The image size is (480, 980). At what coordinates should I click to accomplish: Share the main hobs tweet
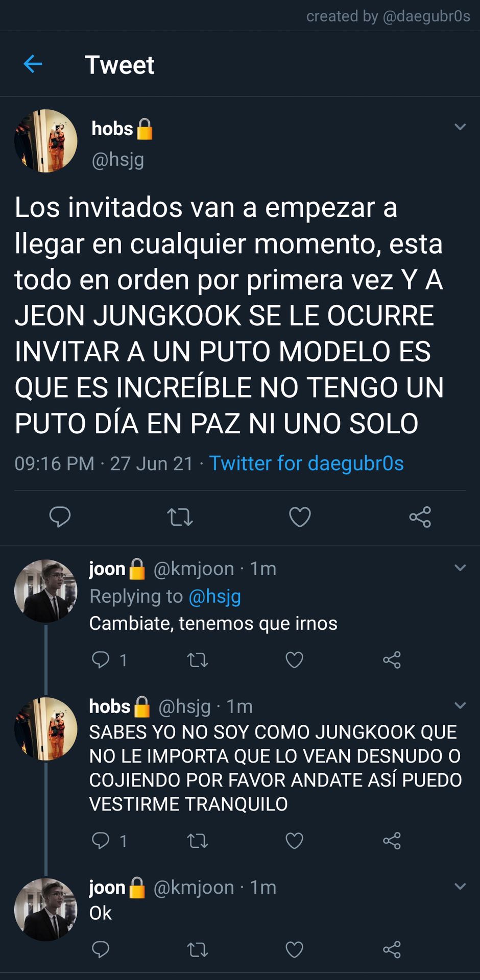coord(420,517)
